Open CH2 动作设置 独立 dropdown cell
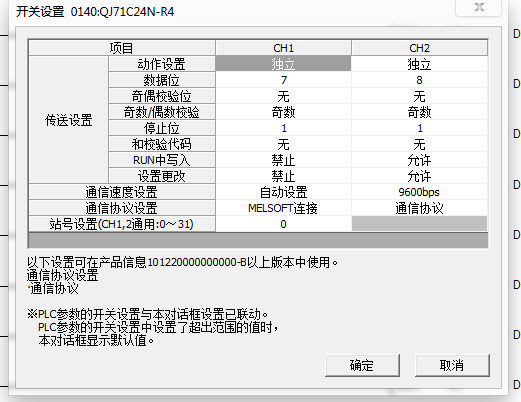 419,64
